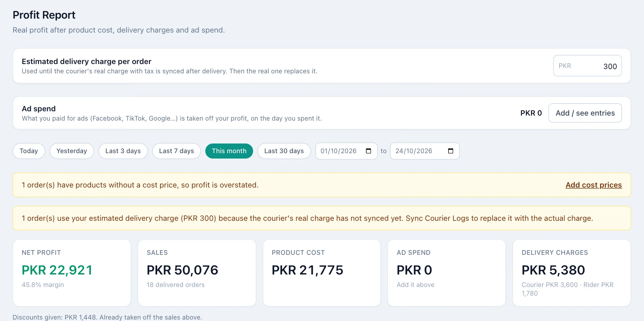Click the start date field 01/10/2026
The image size is (644, 321).
coord(346,151)
